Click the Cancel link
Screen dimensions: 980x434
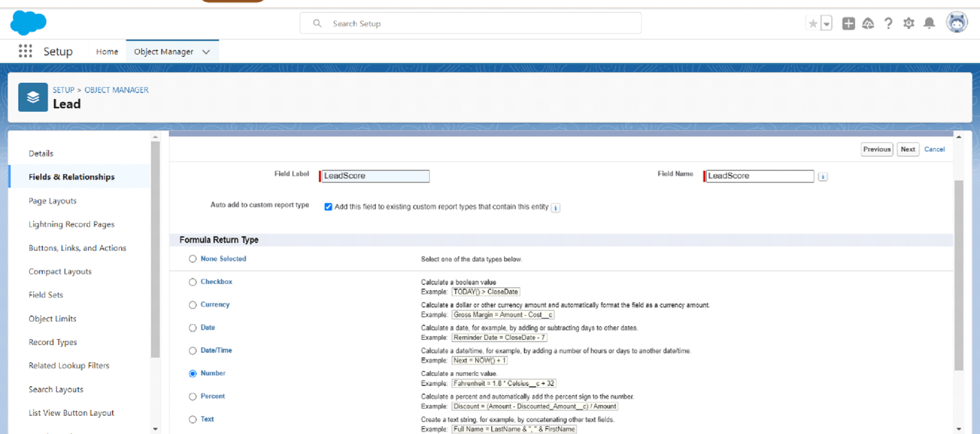934,149
